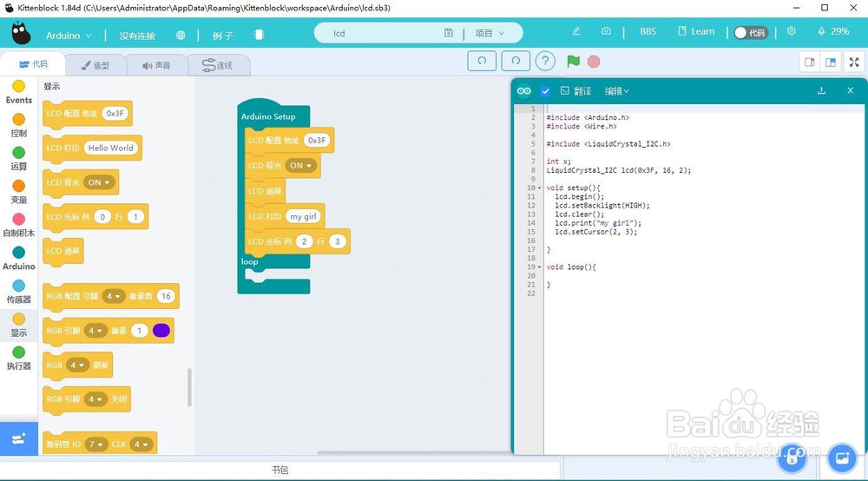Click the save disk icon

point(449,33)
